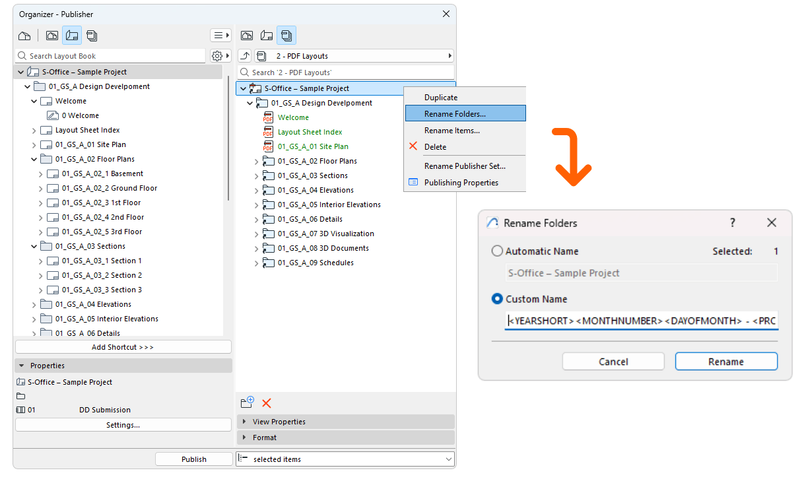Collapse 01_GS_A Design Development in left tree

(x=28, y=87)
